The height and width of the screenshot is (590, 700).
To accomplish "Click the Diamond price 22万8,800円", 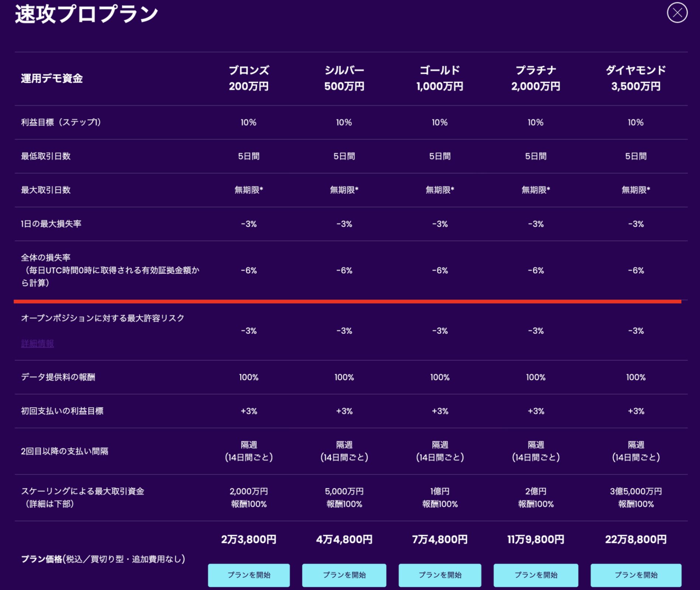I will pyautogui.click(x=635, y=539).
